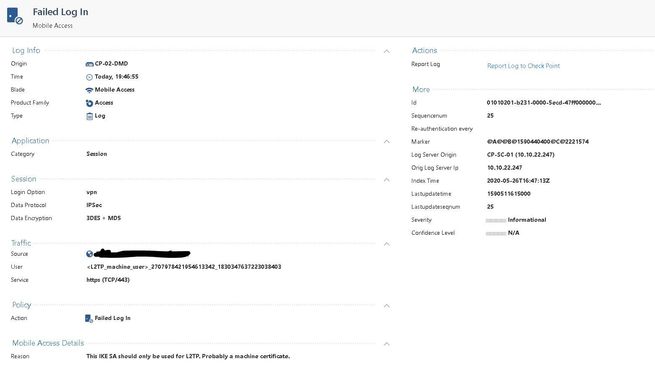Select the Category value Session
Screen dimensions: 655x370
96,154
